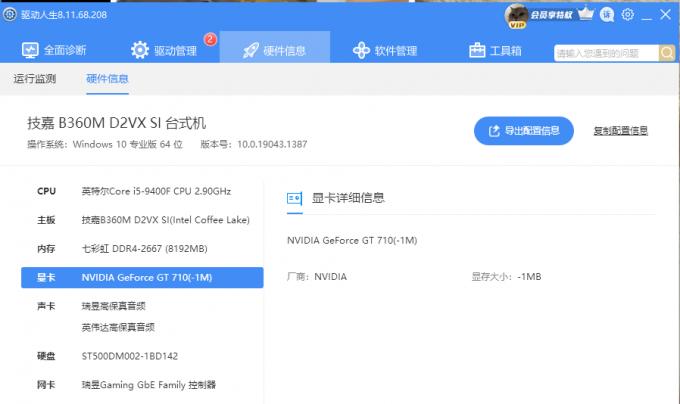
Task: Click the 技嘉 B360M D2VX SI 台式机 title
Action: point(117,123)
